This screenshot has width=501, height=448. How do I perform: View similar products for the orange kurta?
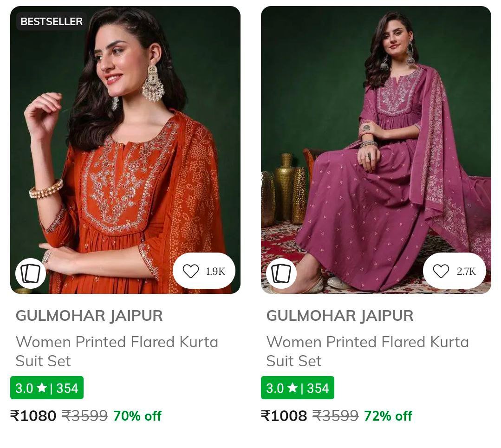point(31,273)
